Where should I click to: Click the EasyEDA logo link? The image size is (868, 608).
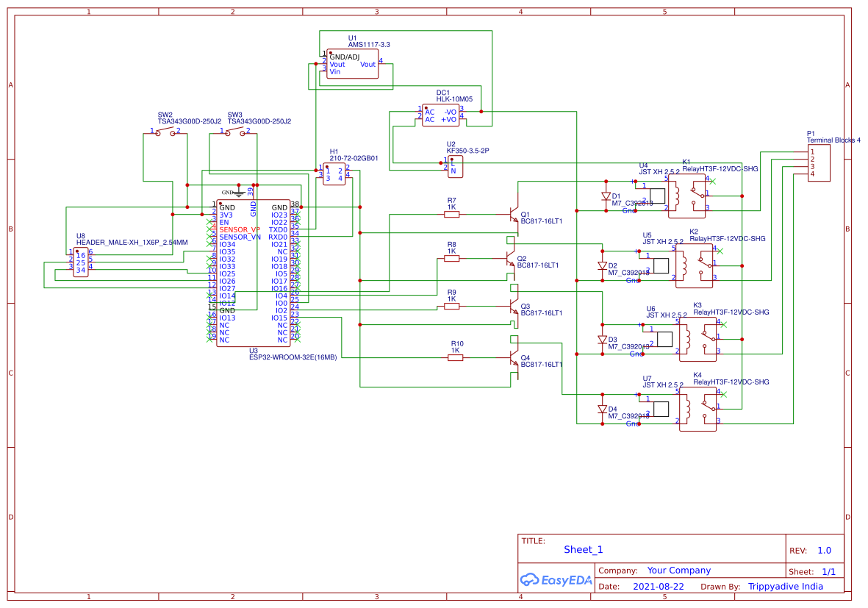pos(556,580)
